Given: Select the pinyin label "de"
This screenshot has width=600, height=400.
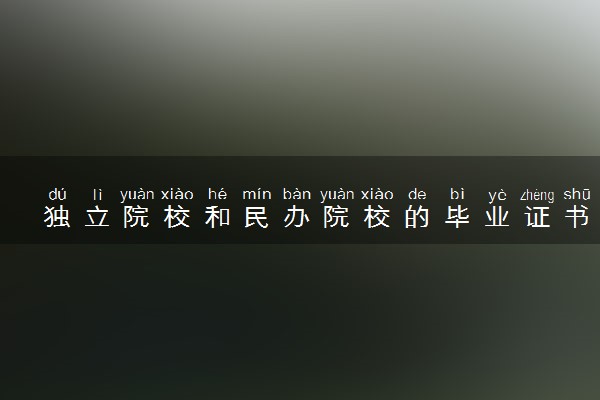Looking at the screenshot, I should tap(417, 194).
